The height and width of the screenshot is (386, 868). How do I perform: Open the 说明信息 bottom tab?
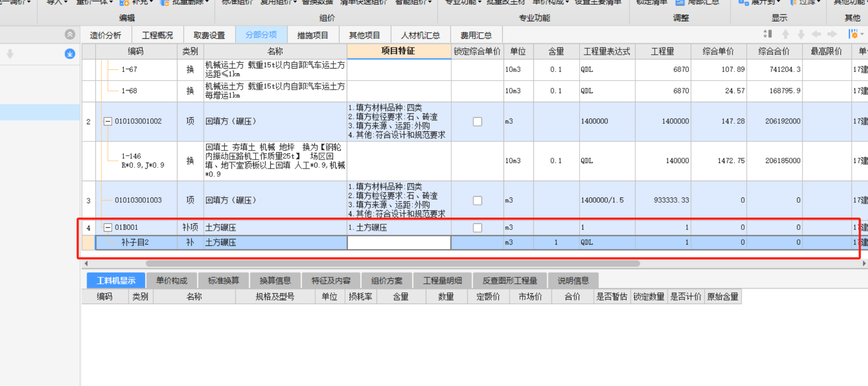click(573, 281)
